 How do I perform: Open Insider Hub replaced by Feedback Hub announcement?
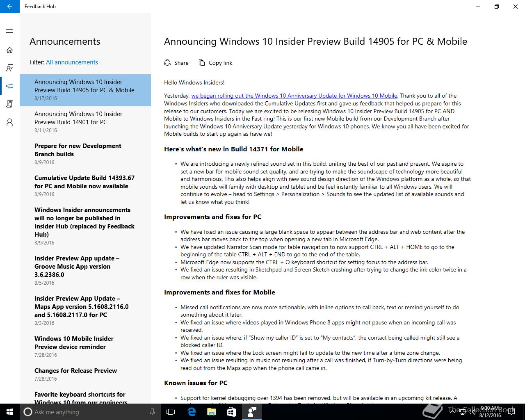click(x=85, y=226)
